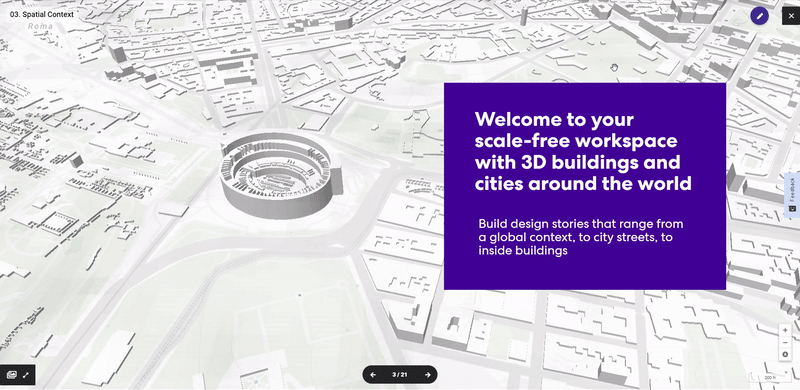This screenshot has height=390, width=800.
Task: Click the 3 / 21 slide counter
Action: tap(400, 375)
